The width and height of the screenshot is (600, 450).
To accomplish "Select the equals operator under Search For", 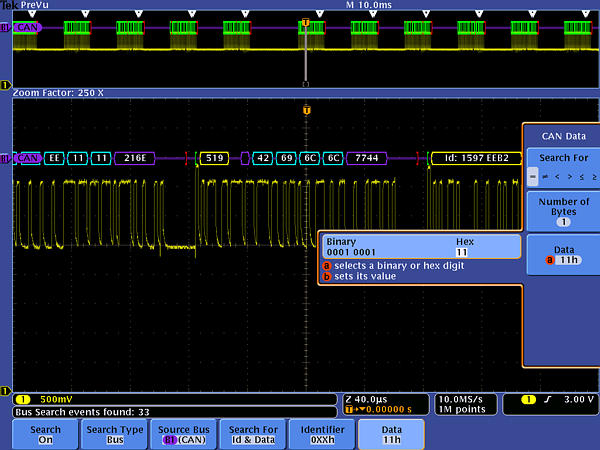I will coord(533,176).
